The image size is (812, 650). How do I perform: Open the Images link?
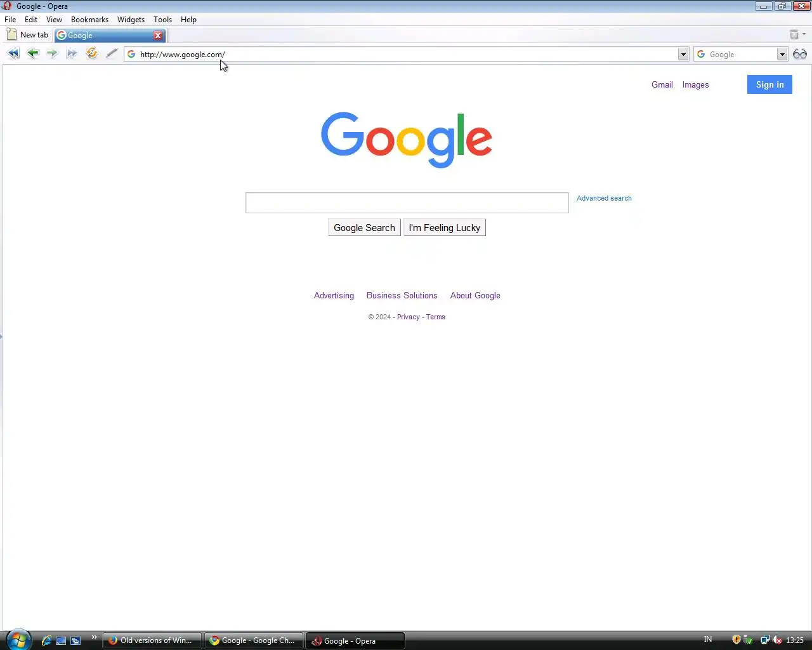pos(695,84)
